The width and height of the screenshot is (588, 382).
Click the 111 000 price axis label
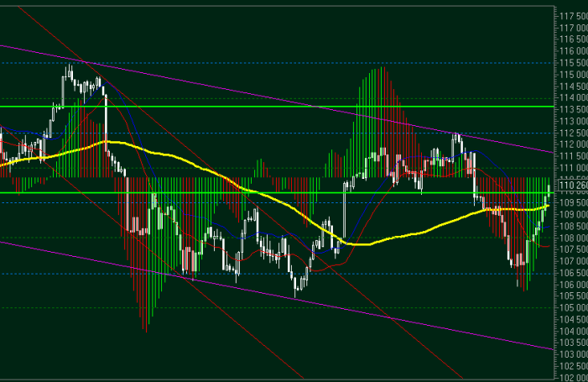tap(574, 168)
